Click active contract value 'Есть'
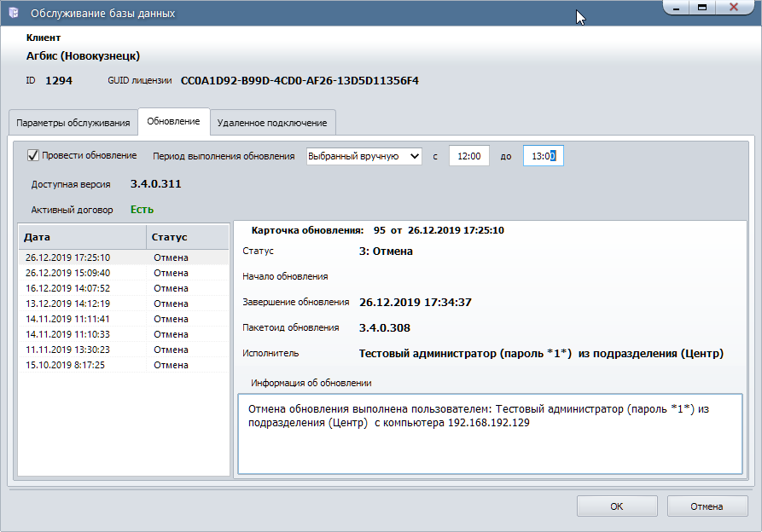The width and height of the screenshot is (762, 532). [142, 210]
